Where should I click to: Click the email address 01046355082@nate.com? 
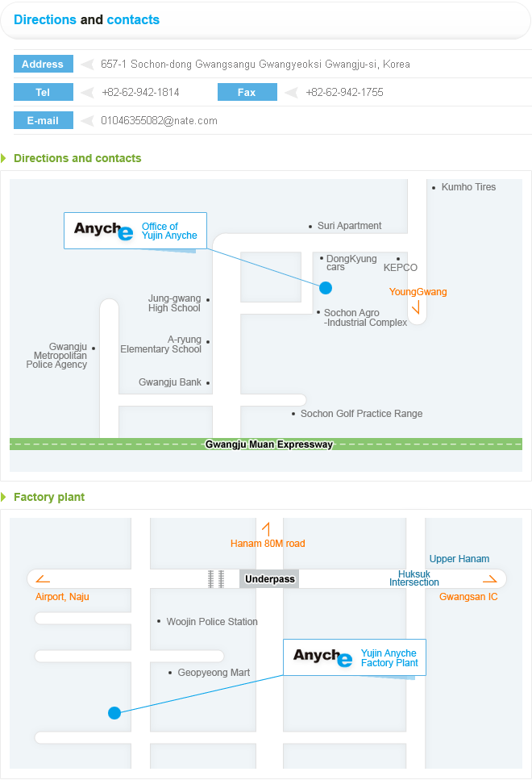coord(159,120)
